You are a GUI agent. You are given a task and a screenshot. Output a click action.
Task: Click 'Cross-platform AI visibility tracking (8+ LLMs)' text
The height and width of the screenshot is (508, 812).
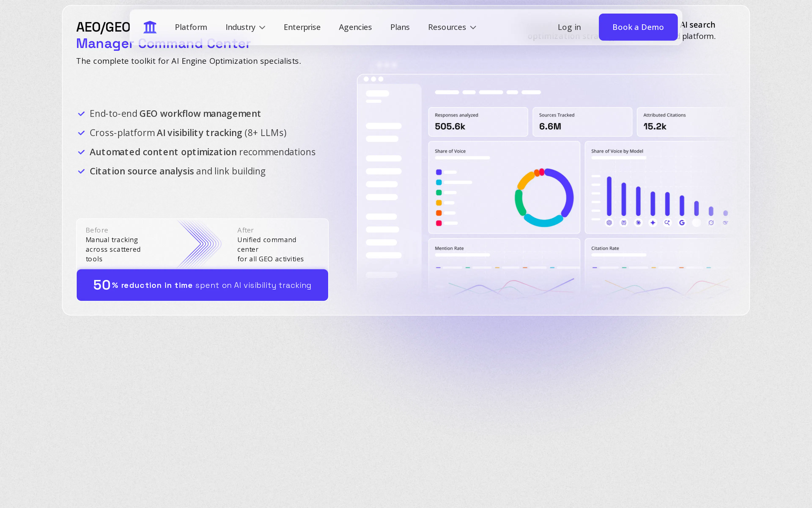pos(188,133)
